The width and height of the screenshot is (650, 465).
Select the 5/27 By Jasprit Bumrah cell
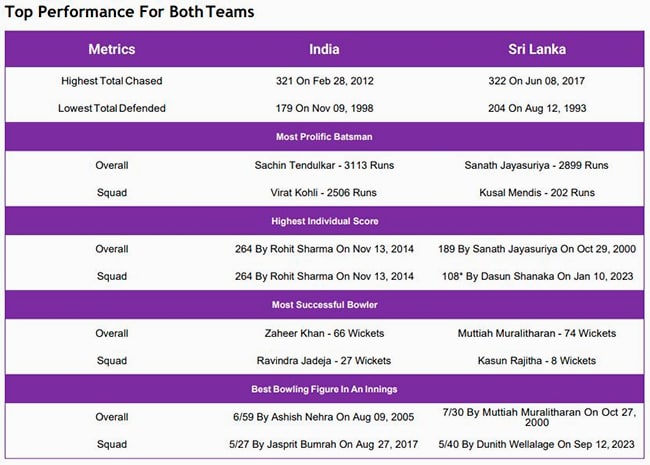click(x=325, y=443)
